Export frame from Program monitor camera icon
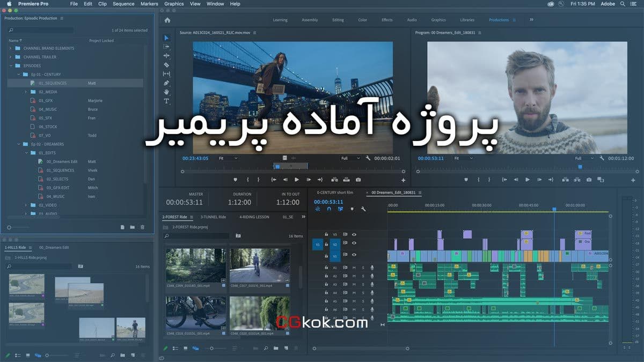Screen dimensions: 644x362 pyautogui.click(x=589, y=180)
